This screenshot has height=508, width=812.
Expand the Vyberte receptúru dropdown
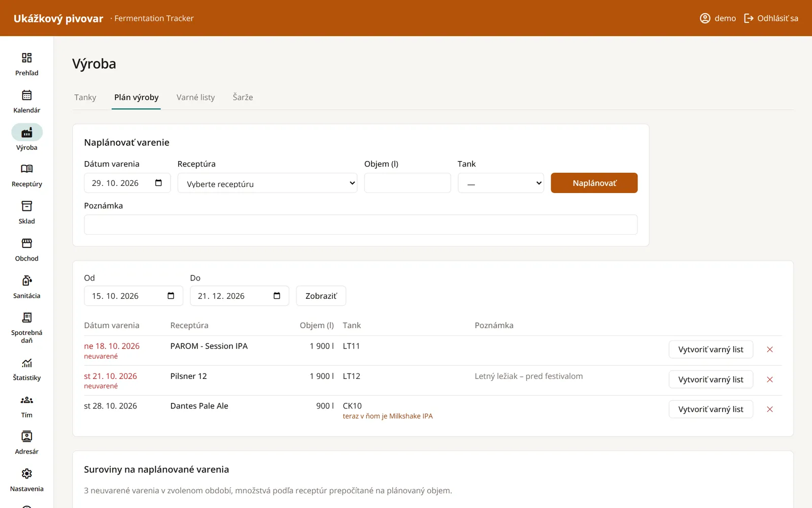pyautogui.click(x=267, y=183)
